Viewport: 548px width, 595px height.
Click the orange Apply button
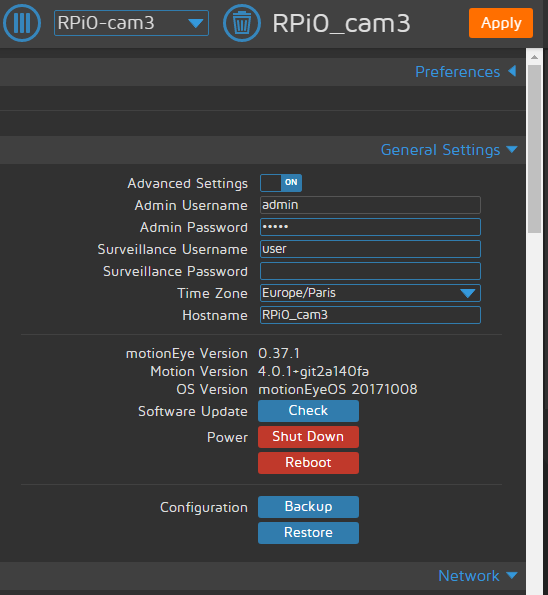[501, 23]
